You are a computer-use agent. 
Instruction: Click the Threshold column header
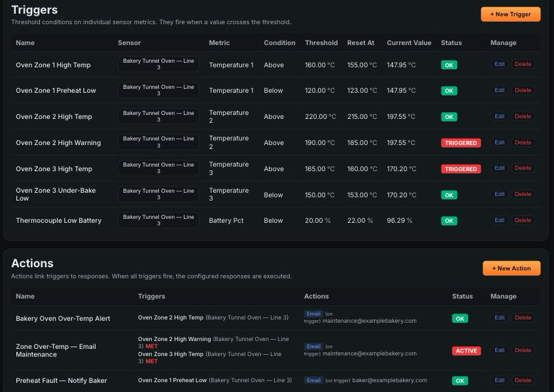coord(321,42)
